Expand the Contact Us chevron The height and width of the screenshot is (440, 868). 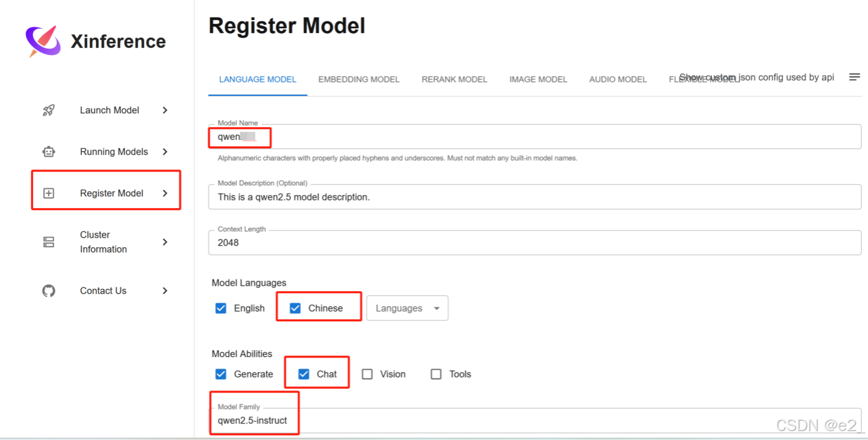click(165, 291)
